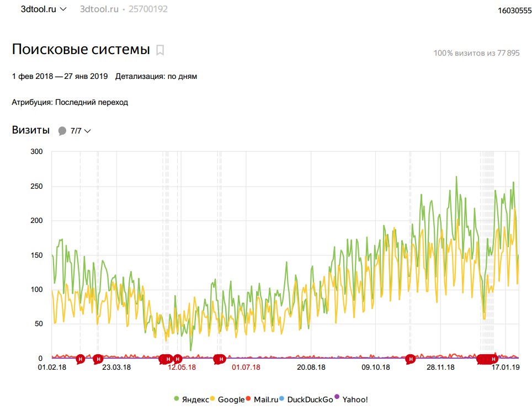
Task: Click the 01.02.18 axis date label
Action: pyautogui.click(x=52, y=368)
